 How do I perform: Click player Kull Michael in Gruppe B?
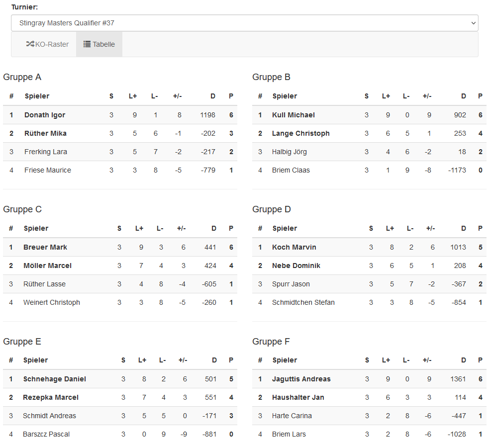[293, 115]
